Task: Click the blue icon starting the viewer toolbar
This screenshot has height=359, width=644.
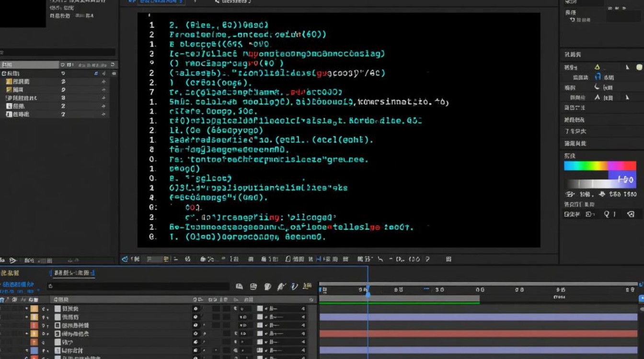Action: tap(125, 259)
